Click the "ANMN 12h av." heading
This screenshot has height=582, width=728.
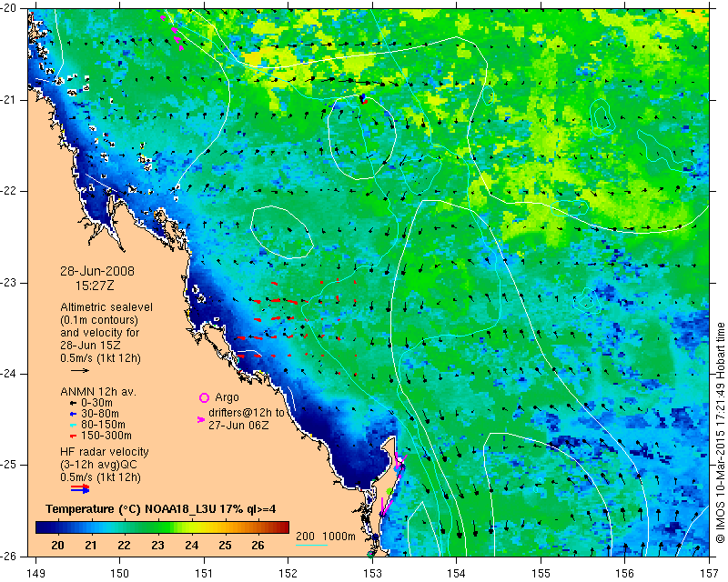pos(98,392)
